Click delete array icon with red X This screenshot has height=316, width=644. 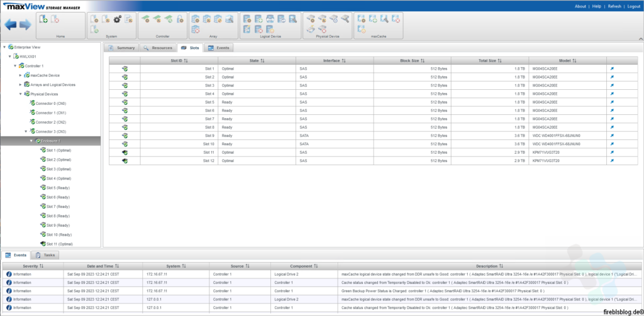[x=196, y=29]
